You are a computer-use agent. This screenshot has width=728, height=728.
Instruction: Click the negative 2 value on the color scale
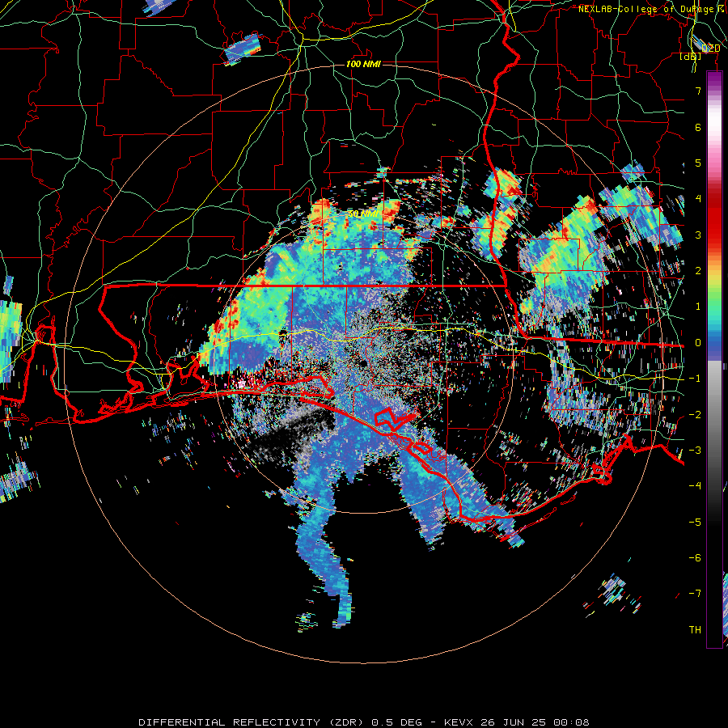coord(695,415)
